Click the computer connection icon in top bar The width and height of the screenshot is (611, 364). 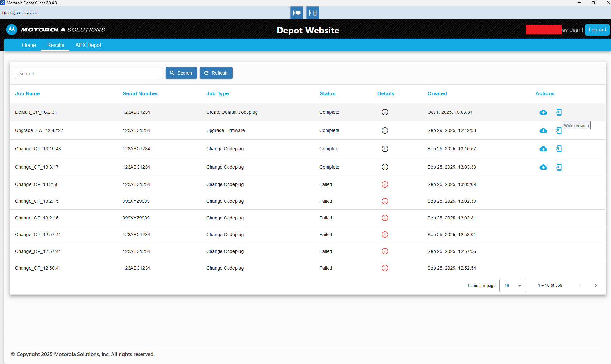click(x=296, y=13)
